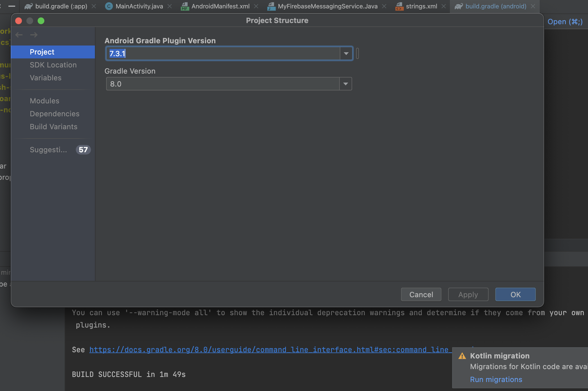
Task: Open the Gradle Version dropdown
Action: click(x=345, y=83)
